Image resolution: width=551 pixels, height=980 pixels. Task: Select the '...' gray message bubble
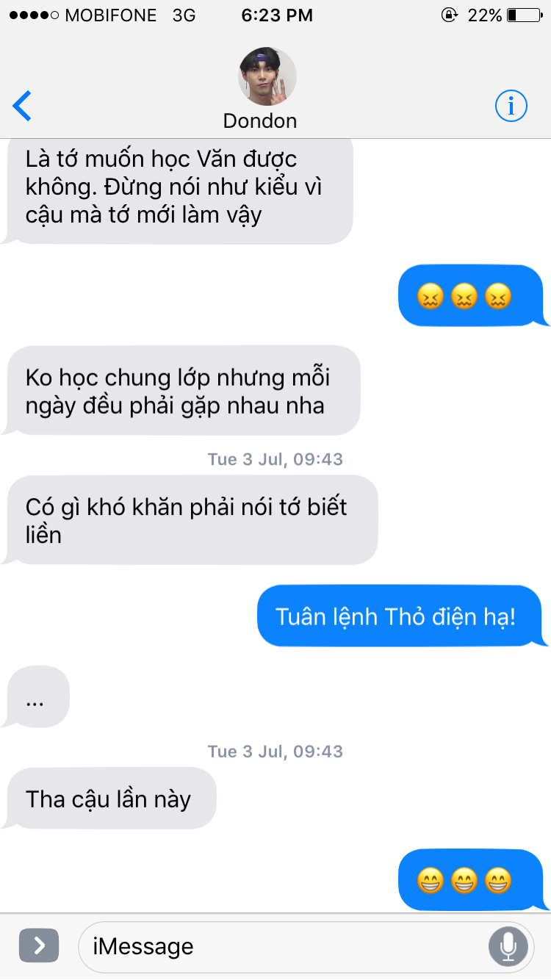35,696
